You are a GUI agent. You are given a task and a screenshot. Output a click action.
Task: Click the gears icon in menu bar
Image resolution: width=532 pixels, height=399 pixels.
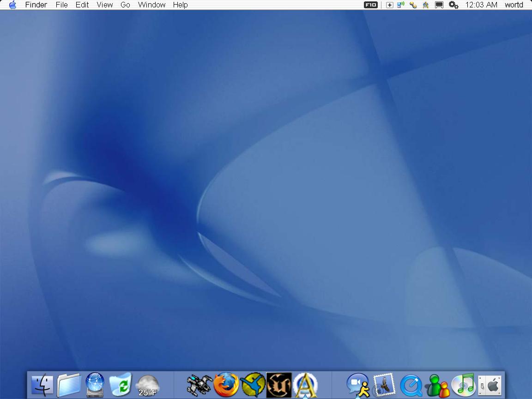pyautogui.click(x=453, y=5)
